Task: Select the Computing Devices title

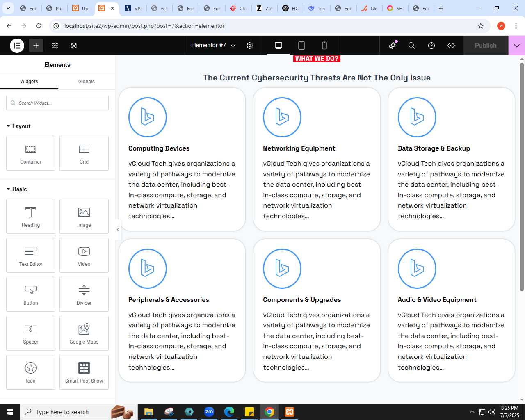Action: [x=159, y=148]
